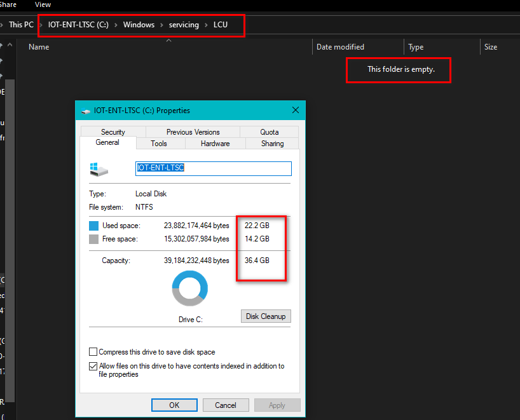Open the View menu in Explorer

pos(43,4)
